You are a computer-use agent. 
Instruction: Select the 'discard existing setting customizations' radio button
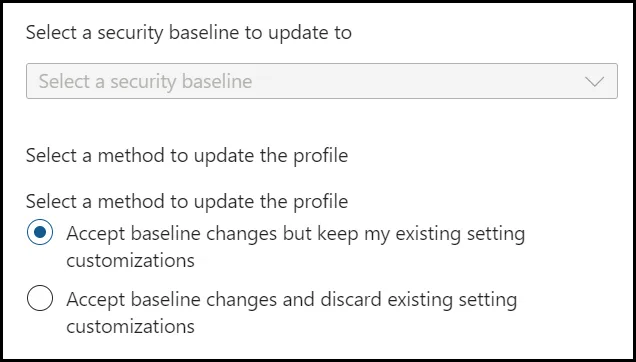40,298
